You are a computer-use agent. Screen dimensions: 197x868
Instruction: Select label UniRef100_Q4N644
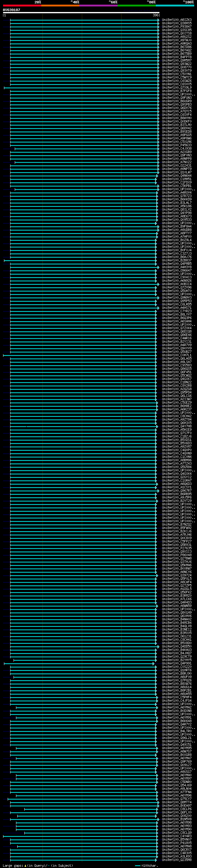tap(177, 176)
